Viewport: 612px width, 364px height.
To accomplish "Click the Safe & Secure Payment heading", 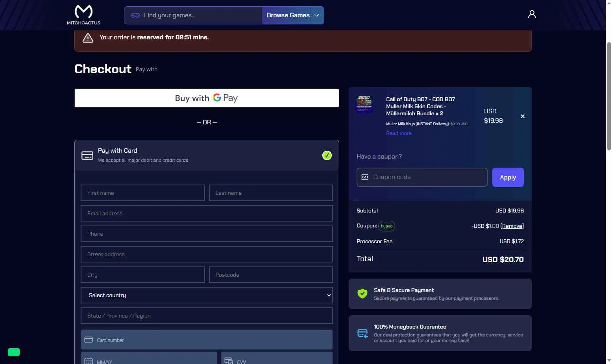I will (404, 290).
